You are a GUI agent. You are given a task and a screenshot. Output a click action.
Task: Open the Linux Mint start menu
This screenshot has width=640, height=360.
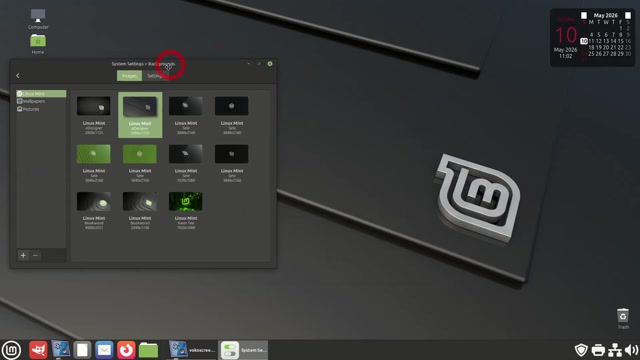click(11, 350)
